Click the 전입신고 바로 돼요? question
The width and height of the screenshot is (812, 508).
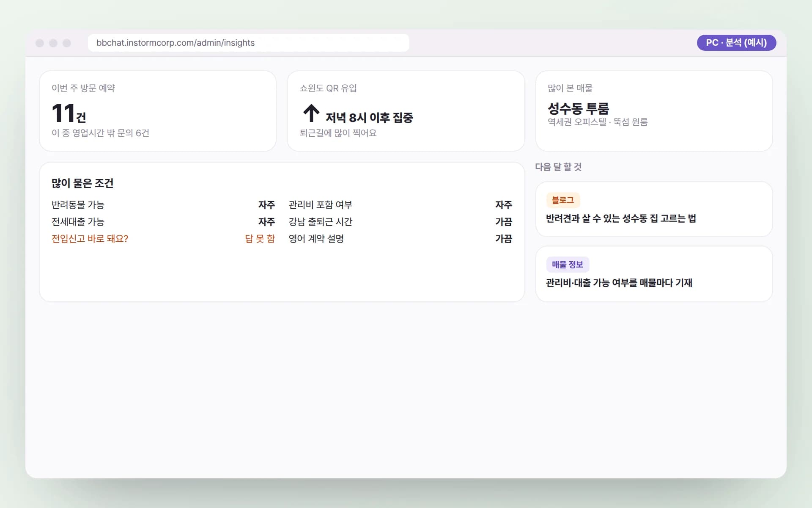click(x=90, y=239)
